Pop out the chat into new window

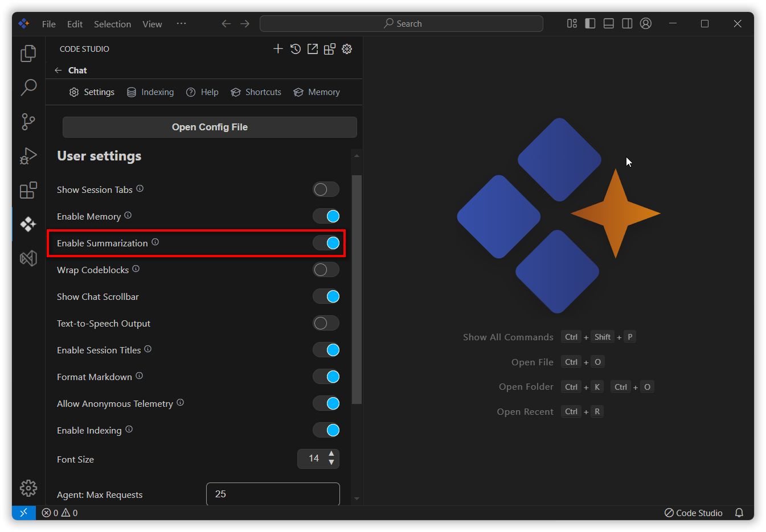(x=313, y=49)
